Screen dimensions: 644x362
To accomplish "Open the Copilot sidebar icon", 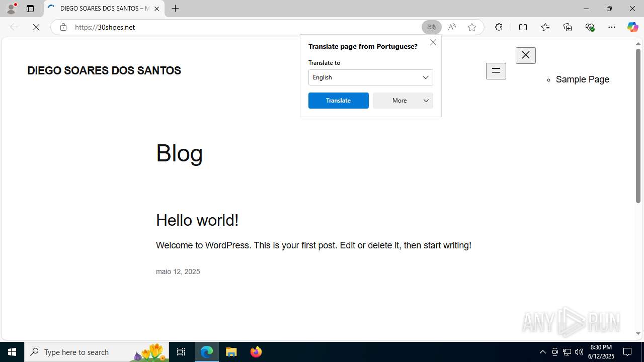I will [x=632, y=27].
